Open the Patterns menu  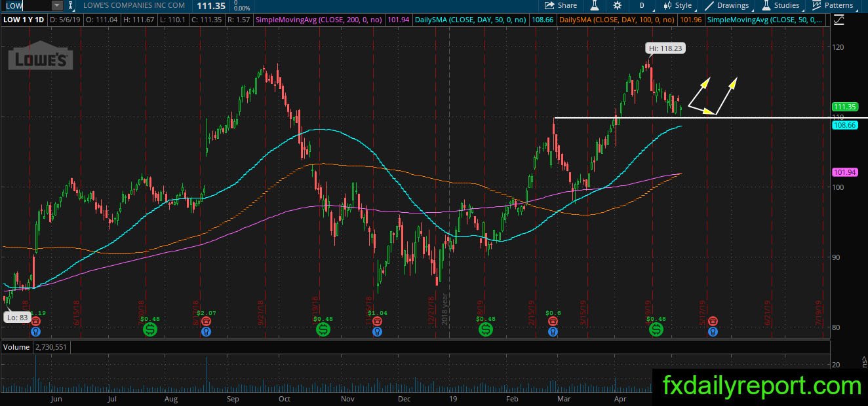[833, 5]
